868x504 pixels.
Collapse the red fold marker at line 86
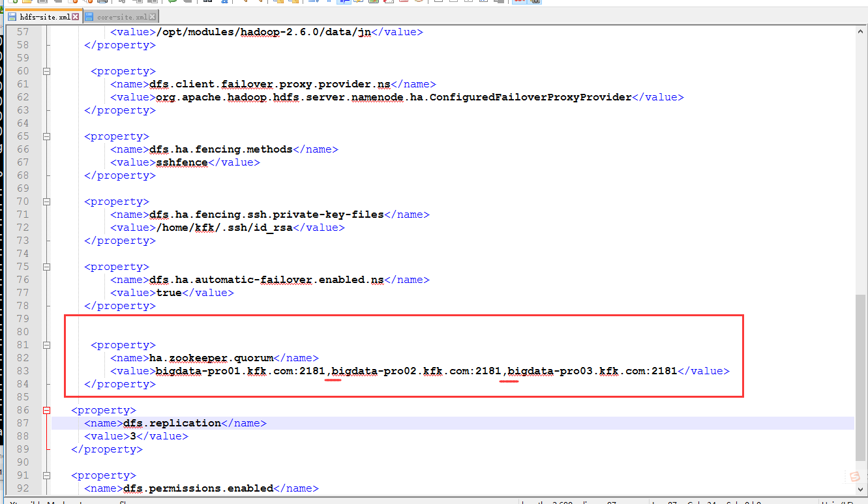coord(46,410)
